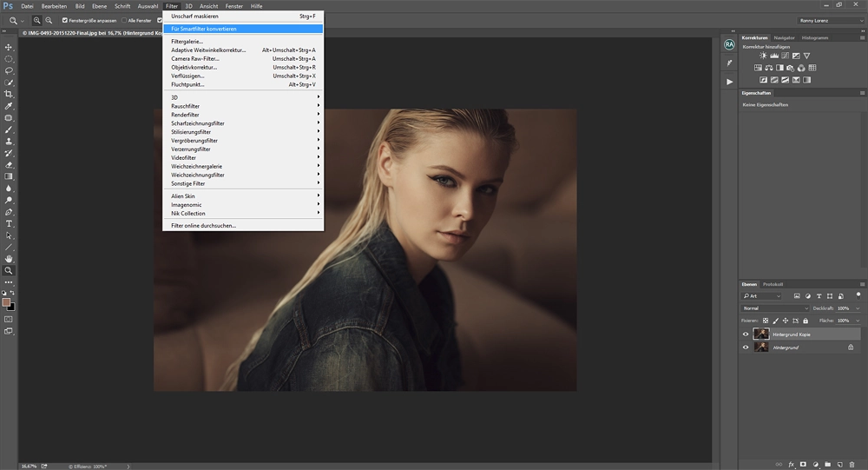Image resolution: width=868 pixels, height=470 pixels.
Task: Select the Dodge tool
Action: 9,200
